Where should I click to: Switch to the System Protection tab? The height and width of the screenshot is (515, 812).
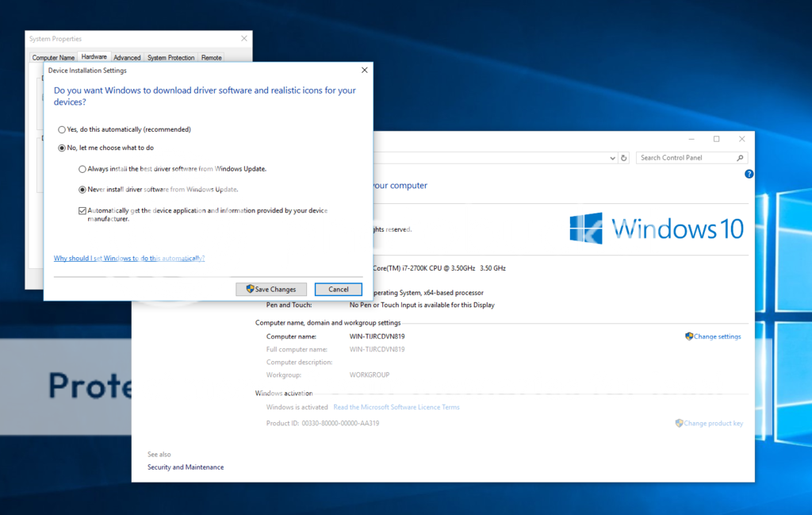coord(171,57)
